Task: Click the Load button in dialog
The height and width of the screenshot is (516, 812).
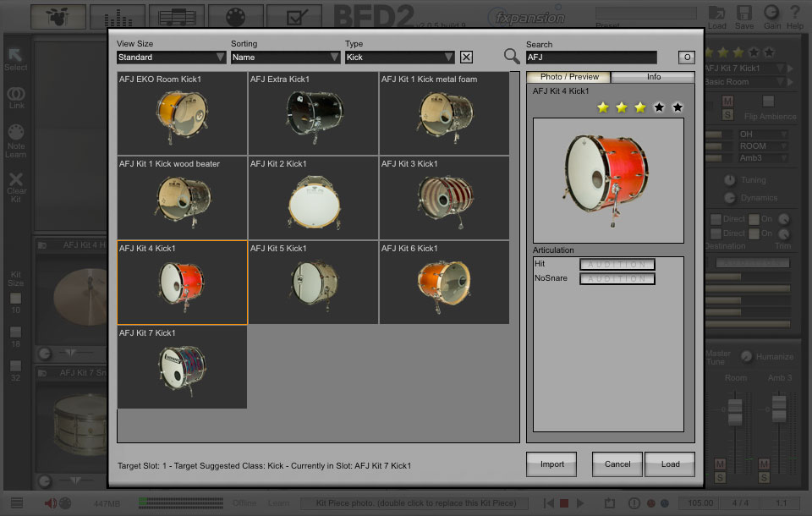Action: click(670, 464)
